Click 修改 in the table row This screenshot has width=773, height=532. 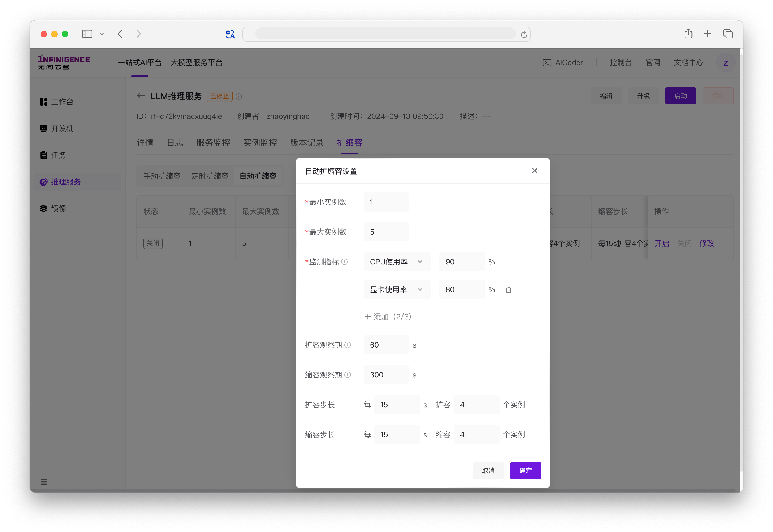pos(707,243)
